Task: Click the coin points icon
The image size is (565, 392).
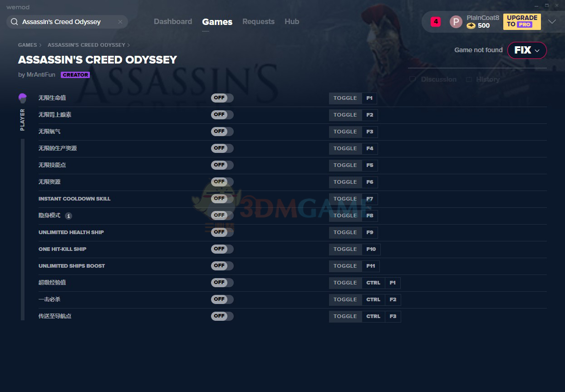Action: 471,26
